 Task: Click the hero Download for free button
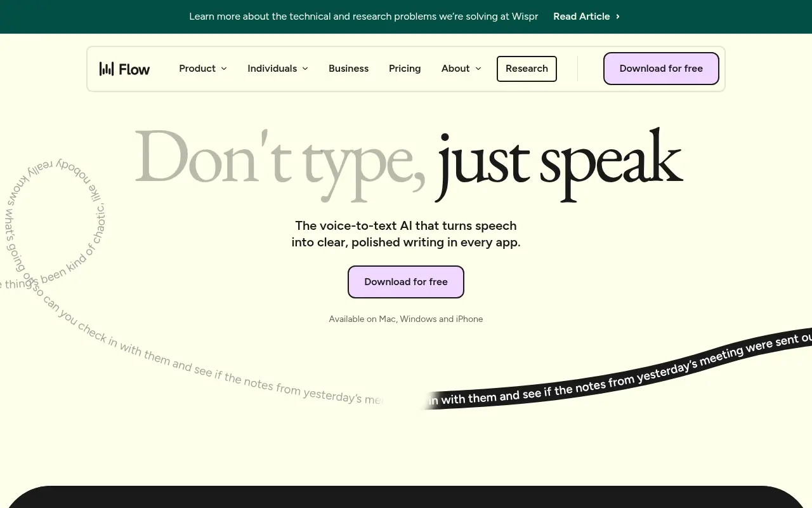(406, 281)
